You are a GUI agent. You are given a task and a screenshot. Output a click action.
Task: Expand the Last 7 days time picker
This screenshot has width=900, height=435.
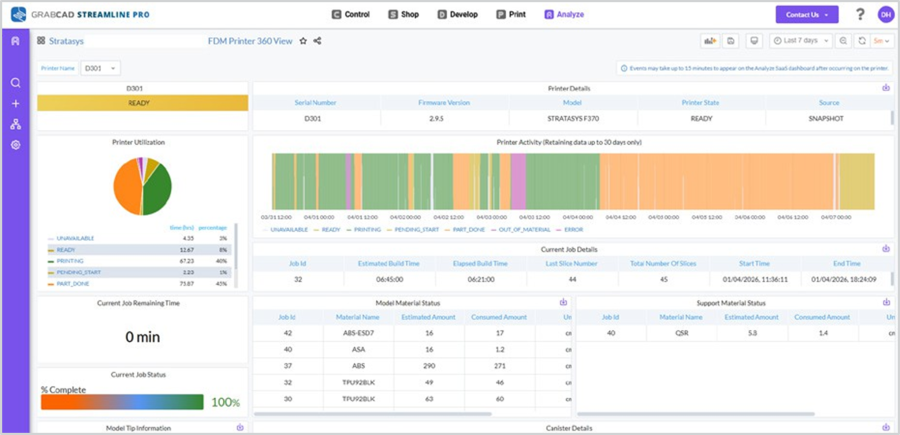pyautogui.click(x=801, y=41)
